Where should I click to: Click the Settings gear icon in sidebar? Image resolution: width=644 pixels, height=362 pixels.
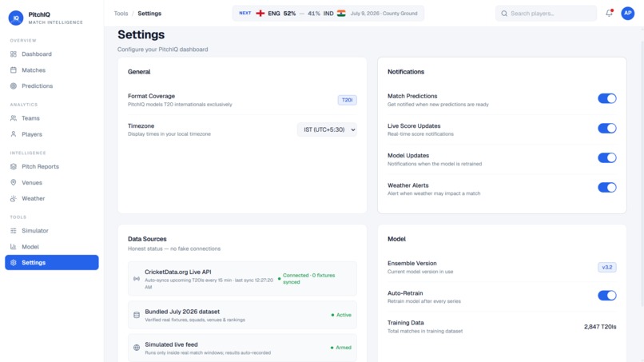coord(14,263)
